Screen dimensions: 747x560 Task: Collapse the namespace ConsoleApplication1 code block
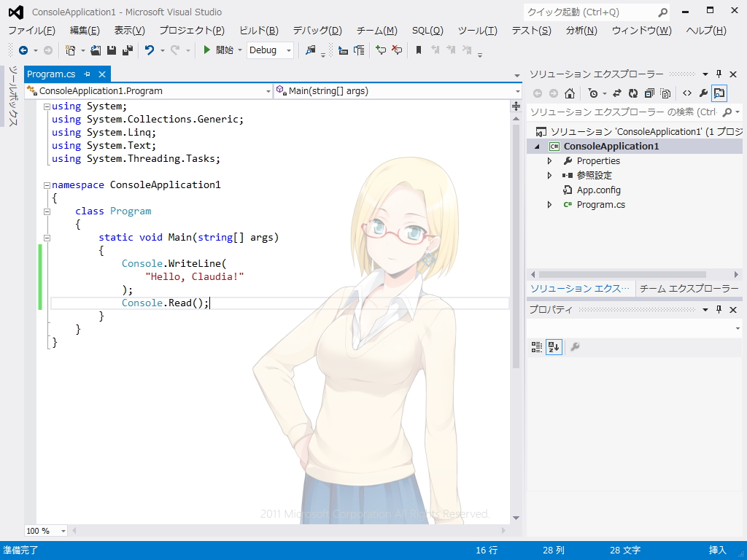point(47,185)
